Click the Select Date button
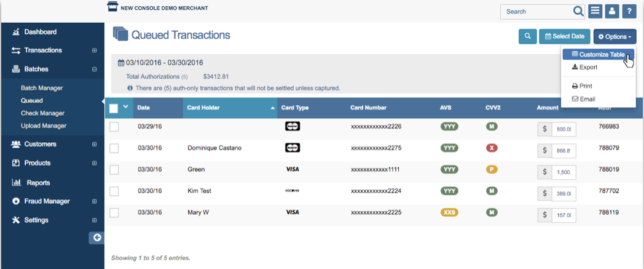The height and width of the screenshot is (269, 644). pyautogui.click(x=565, y=36)
